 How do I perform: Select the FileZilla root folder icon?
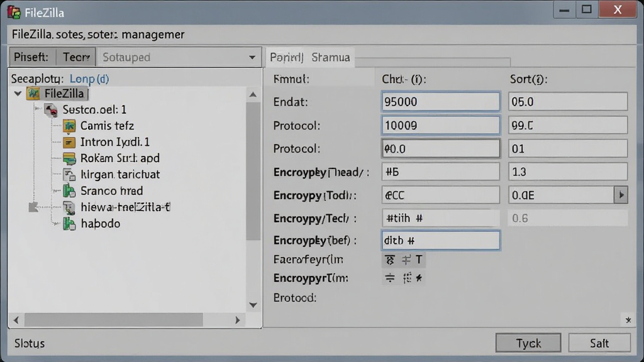coord(33,94)
